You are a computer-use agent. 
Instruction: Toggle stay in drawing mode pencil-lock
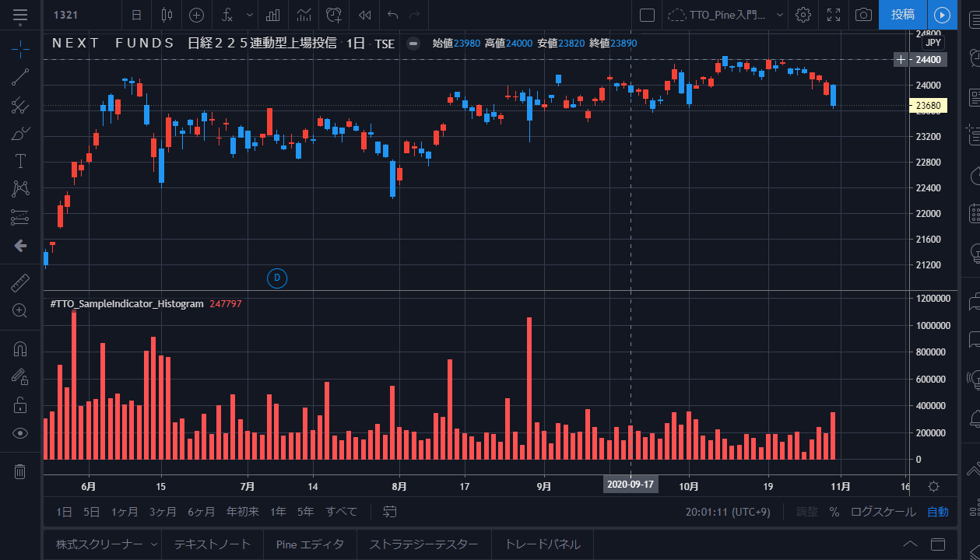click(x=20, y=377)
